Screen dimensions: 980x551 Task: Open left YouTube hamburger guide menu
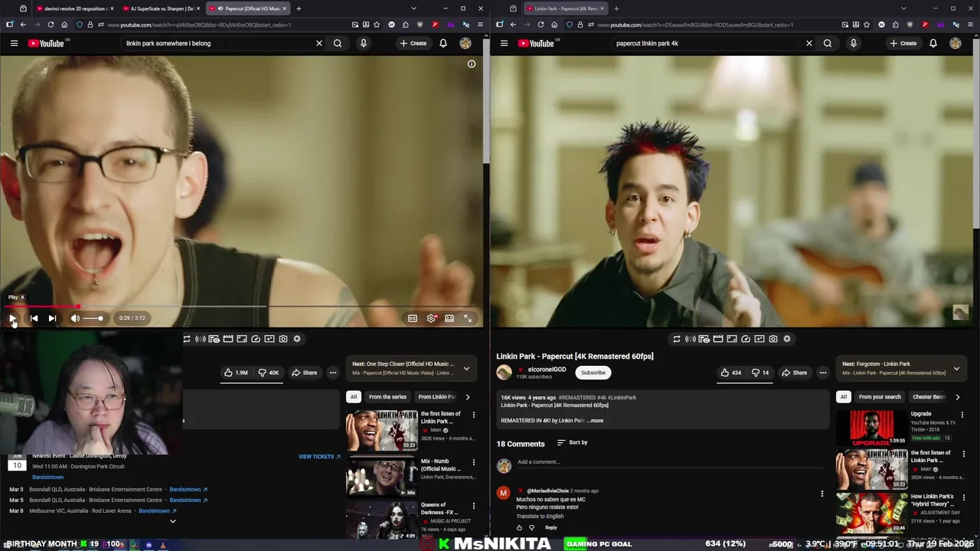tap(14, 44)
